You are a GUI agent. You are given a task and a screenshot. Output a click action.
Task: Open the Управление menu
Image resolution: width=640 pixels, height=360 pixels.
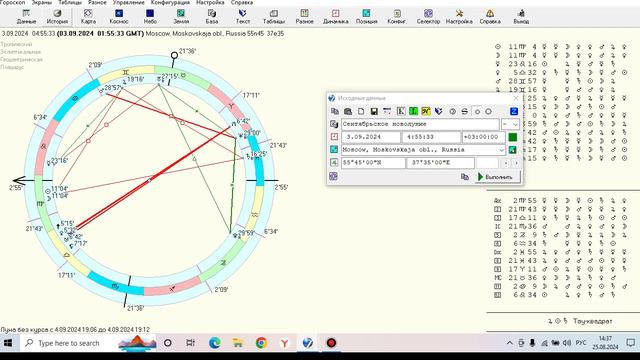(129, 2)
